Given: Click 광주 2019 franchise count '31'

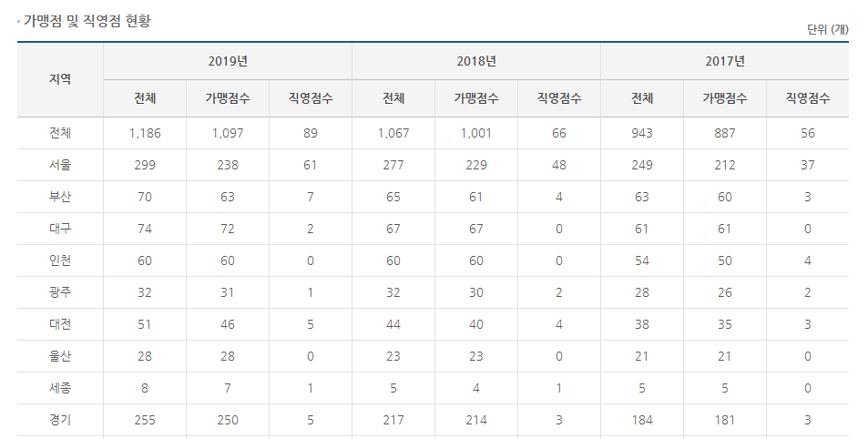Looking at the screenshot, I should coord(228,293).
